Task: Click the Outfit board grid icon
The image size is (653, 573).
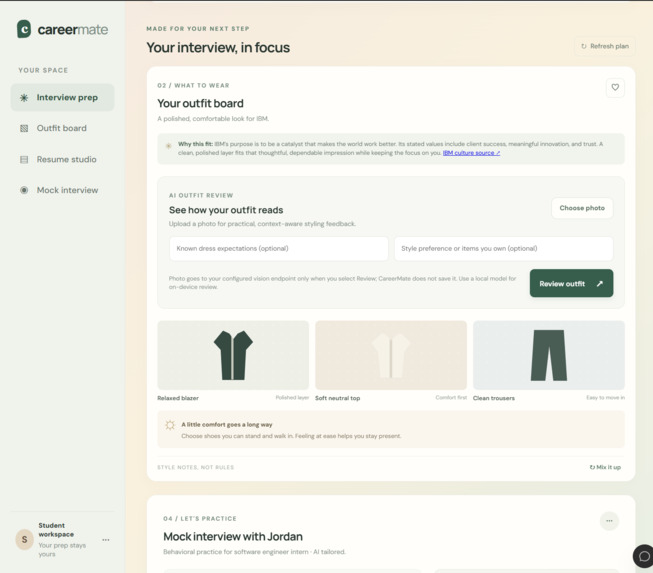Action: click(24, 128)
